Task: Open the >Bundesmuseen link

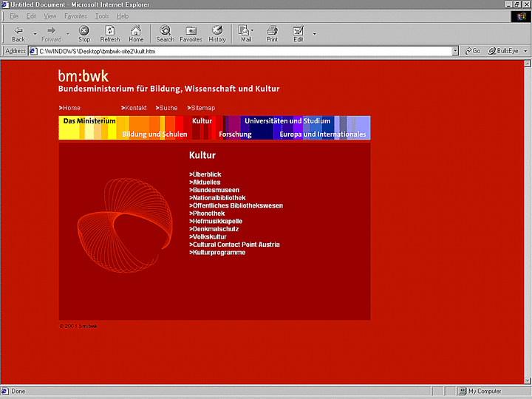Action: [214, 190]
